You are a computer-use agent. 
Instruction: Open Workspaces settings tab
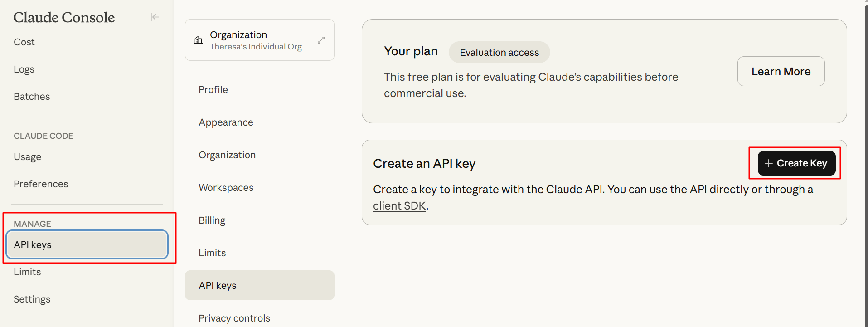pyautogui.click(x=226, y=188)
